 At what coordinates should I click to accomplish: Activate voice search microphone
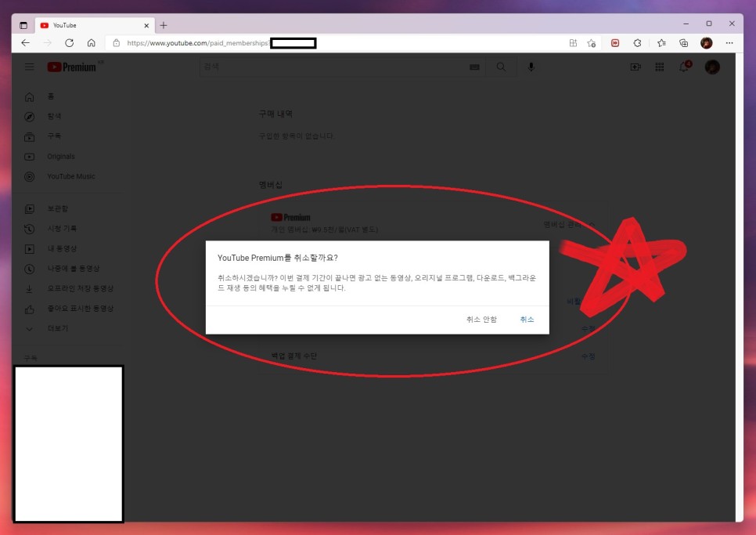tap(531, 67)
